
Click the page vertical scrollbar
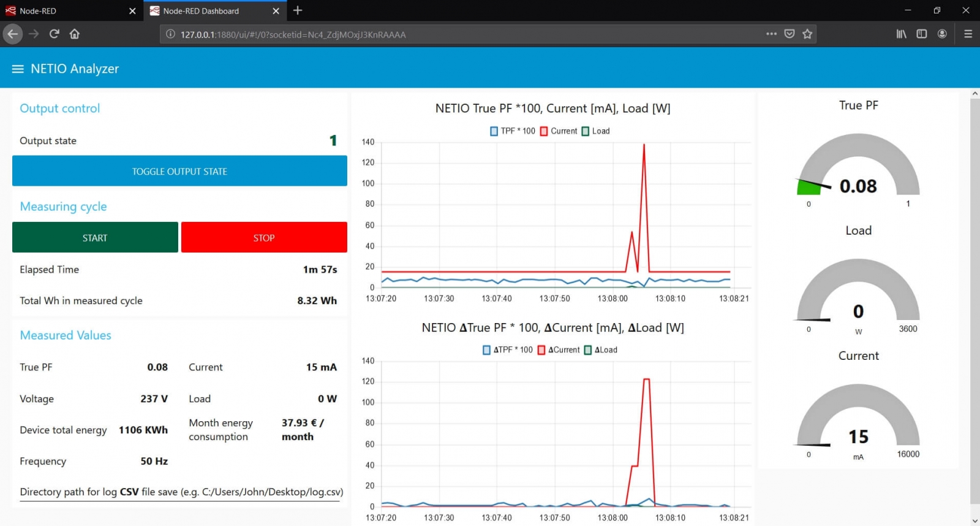[974, 300]
